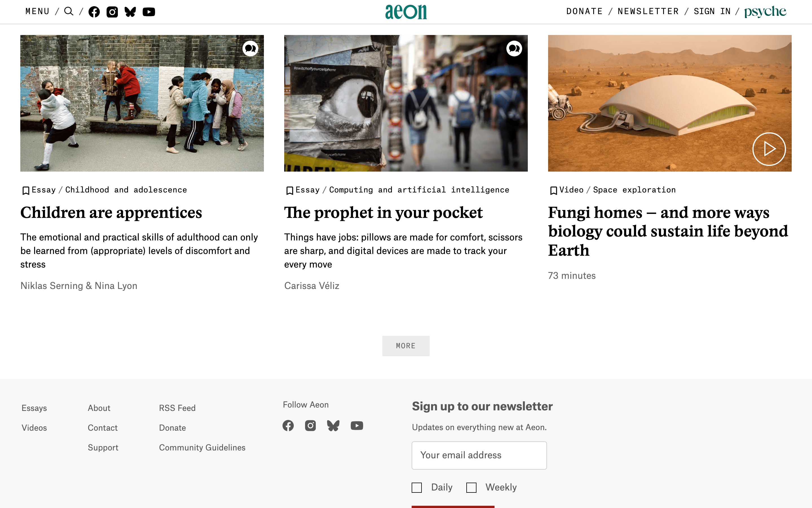Bookmark the Children are apprentices essay
The width and height of the screenshot is (812, 508).
tap(25, 190)
